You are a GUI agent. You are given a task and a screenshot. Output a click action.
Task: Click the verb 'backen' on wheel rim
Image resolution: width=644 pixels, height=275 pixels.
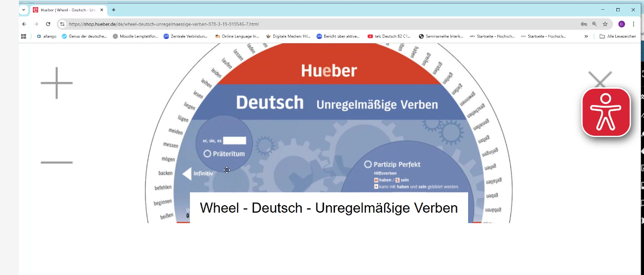coord(166,173)
